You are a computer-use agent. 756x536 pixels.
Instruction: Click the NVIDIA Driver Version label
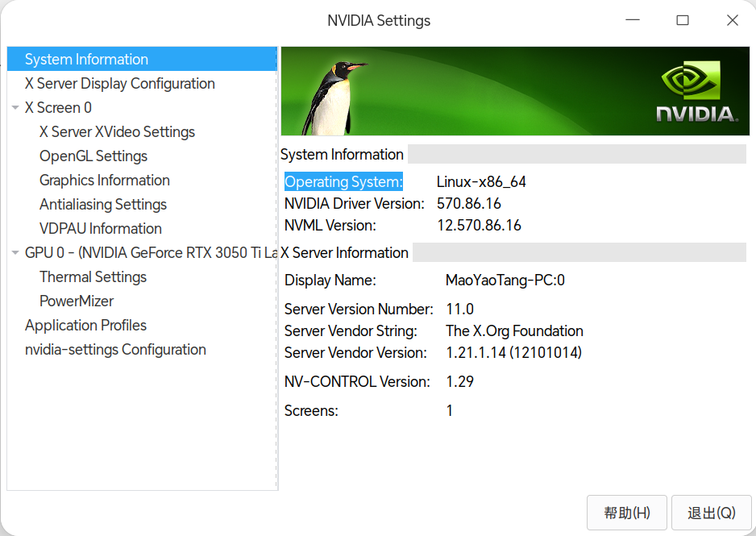(355, 203)
